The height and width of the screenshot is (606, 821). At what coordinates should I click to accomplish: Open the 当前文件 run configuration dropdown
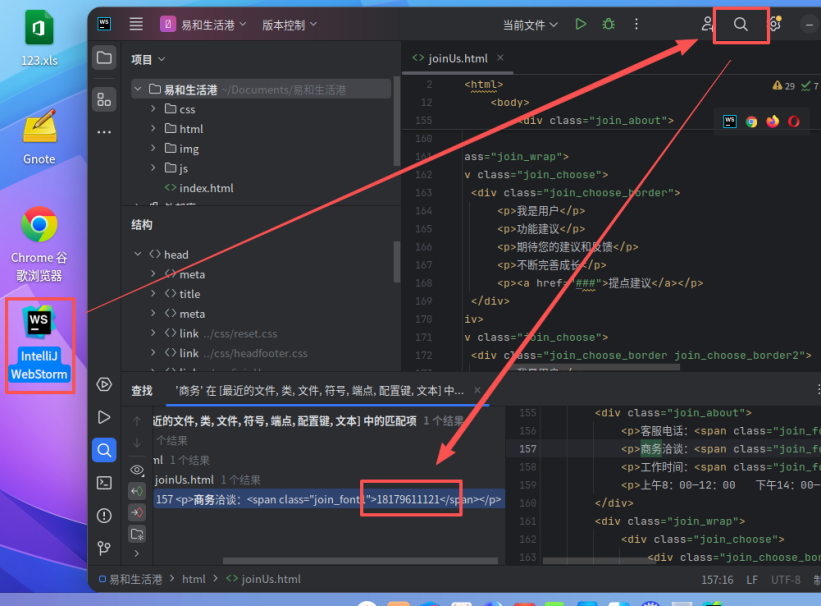[x=530, y=25]
